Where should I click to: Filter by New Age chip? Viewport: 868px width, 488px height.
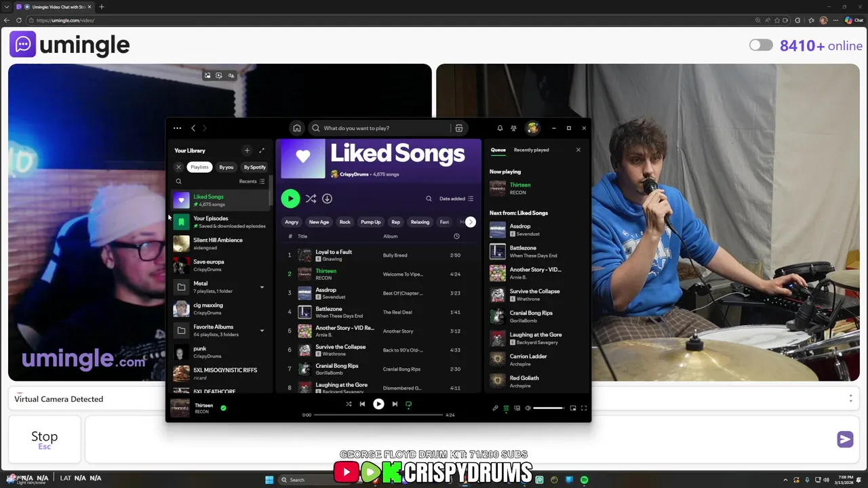(319, 222)
